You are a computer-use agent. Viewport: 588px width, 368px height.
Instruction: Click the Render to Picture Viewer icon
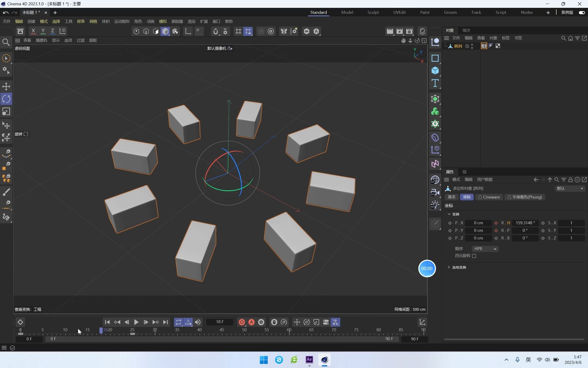[x=400, y=31]
